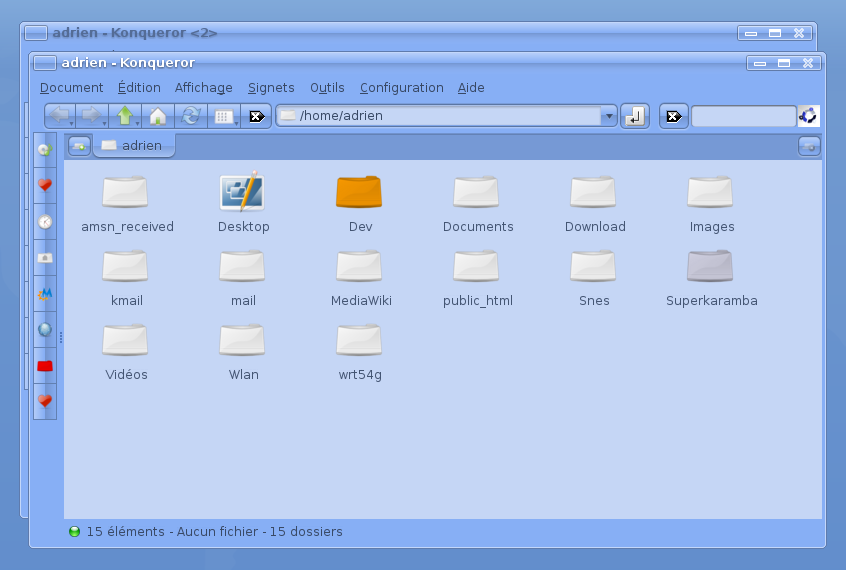Open front Konqueror window menu icon
Viewport: 846px width, 570px height.
45,63
